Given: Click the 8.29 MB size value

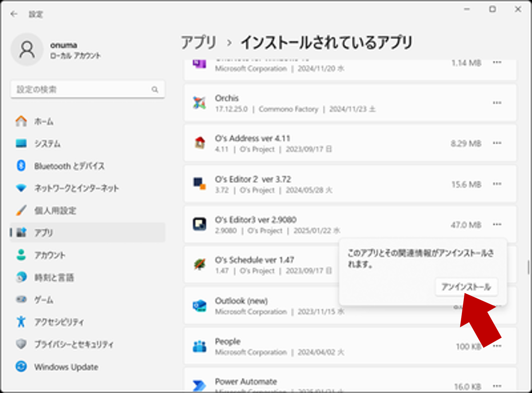Looking at the screenshot, I should (x=466, y=144).
